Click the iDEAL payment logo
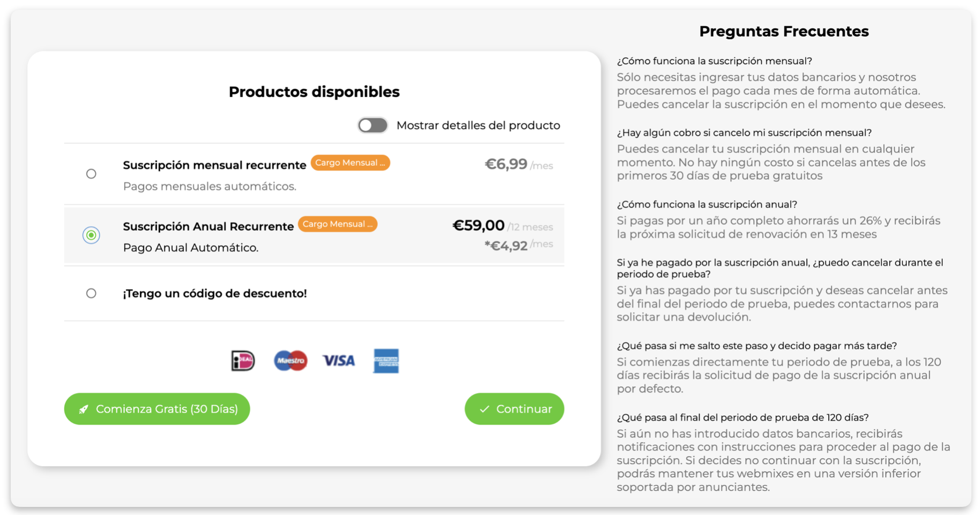Screen dimensions: 980x515 coord(243,361)
